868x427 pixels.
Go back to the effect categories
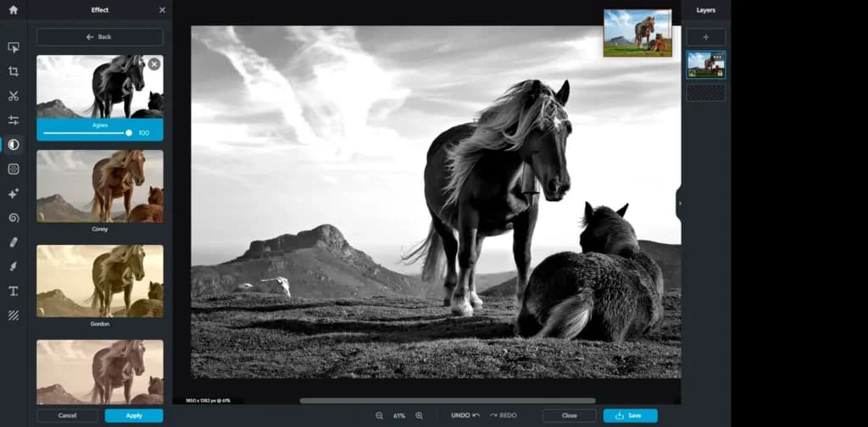(x=100, y=37)
